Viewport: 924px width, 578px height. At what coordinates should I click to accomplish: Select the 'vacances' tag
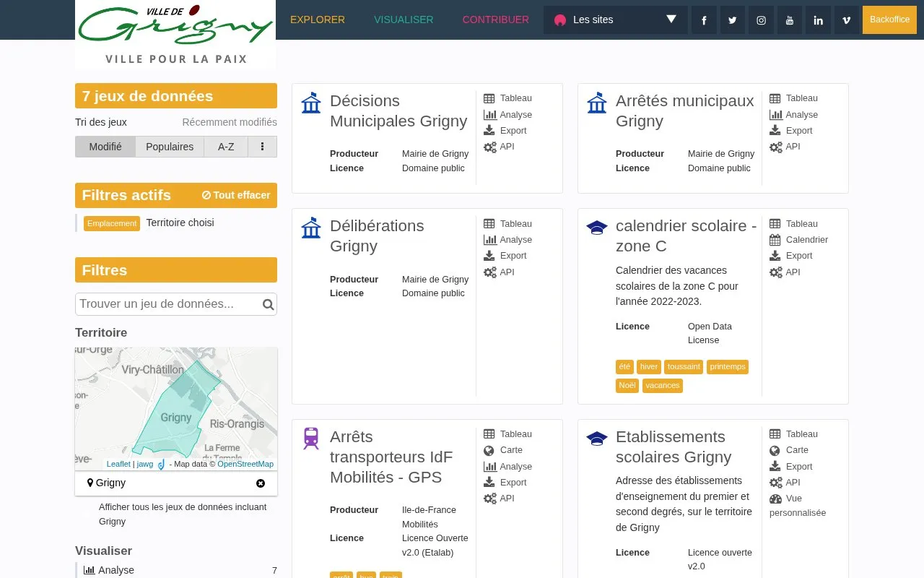pyautogui.click(x=663, y=386)
